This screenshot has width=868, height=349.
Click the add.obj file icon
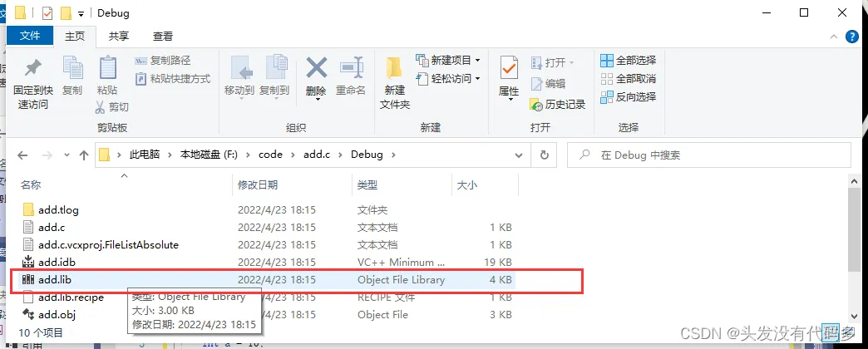coord(28,315)
